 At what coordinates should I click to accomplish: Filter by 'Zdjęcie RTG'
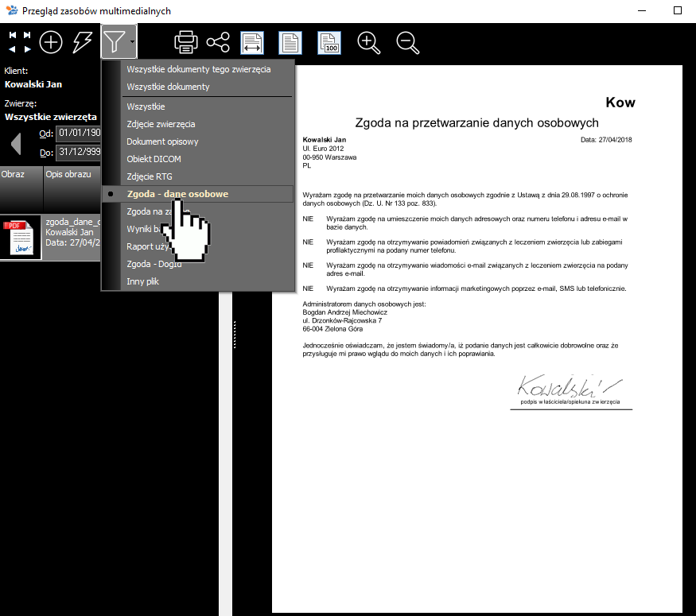click(198, 176)
